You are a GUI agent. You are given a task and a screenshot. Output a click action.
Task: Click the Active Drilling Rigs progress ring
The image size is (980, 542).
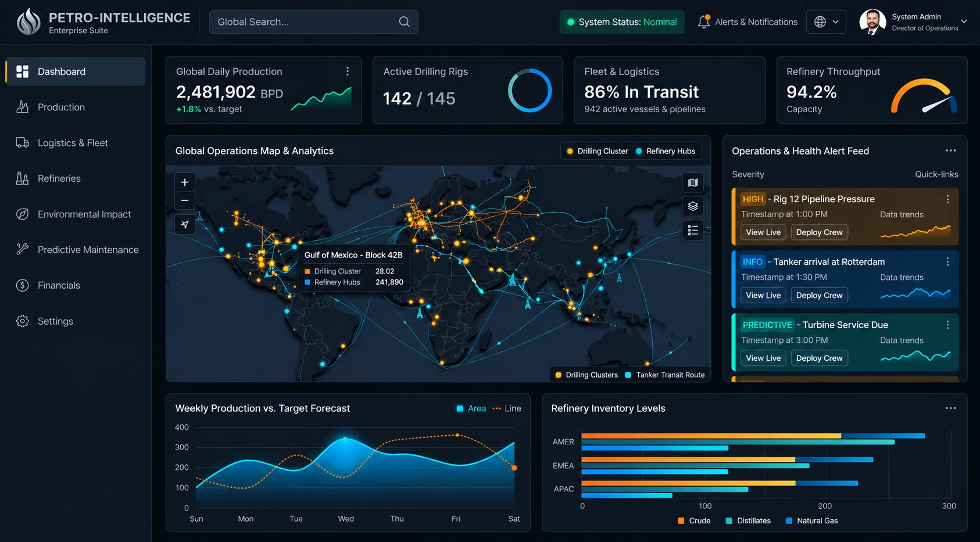pyautogui.click(x=530, y=91)
